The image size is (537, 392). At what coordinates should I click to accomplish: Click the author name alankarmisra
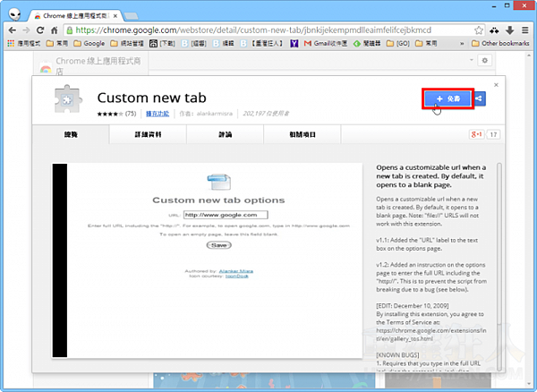(x=215, y=114)
